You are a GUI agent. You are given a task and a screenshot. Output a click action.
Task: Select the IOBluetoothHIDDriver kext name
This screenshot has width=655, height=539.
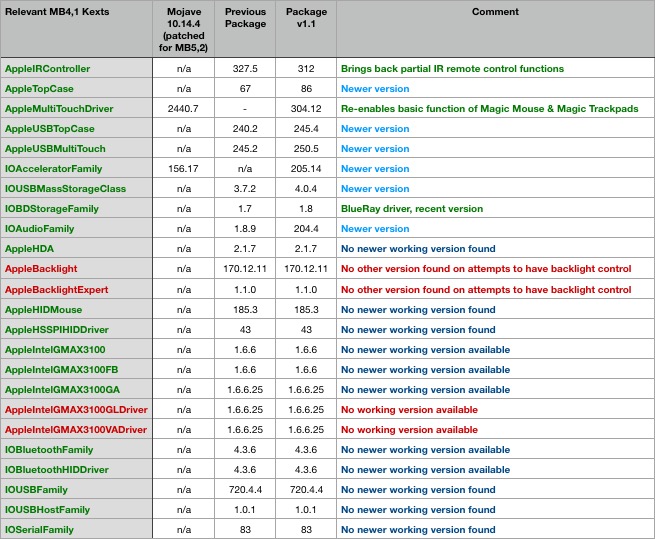point(57,470)
